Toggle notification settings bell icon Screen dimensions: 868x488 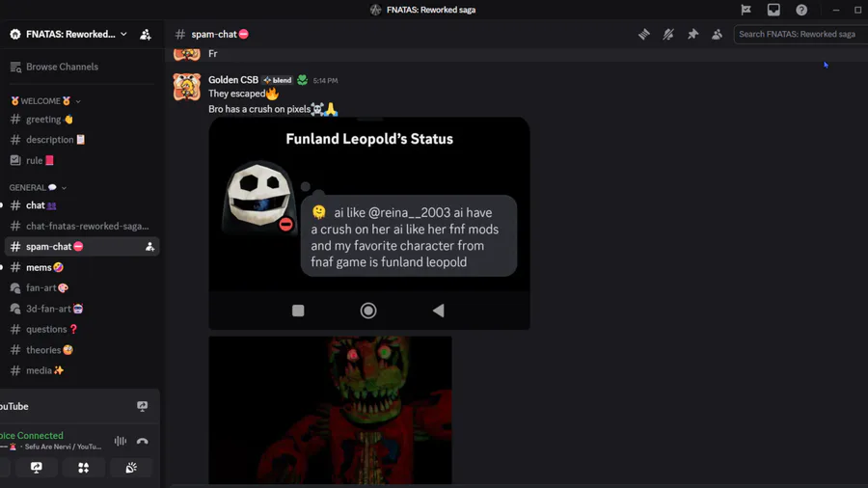(668, 35)
